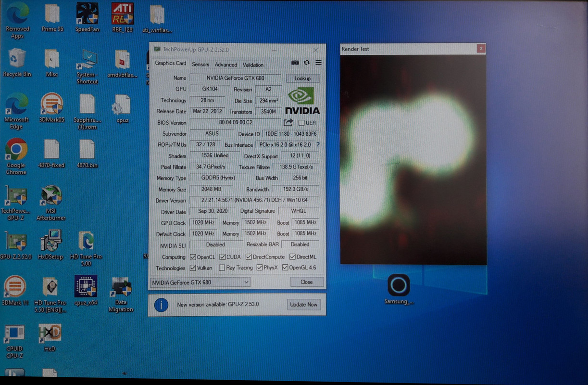The height and width of the screenshot is (385, 588).
Task: Open Google Chrome desktop shortcut
Action: (16, 156)
